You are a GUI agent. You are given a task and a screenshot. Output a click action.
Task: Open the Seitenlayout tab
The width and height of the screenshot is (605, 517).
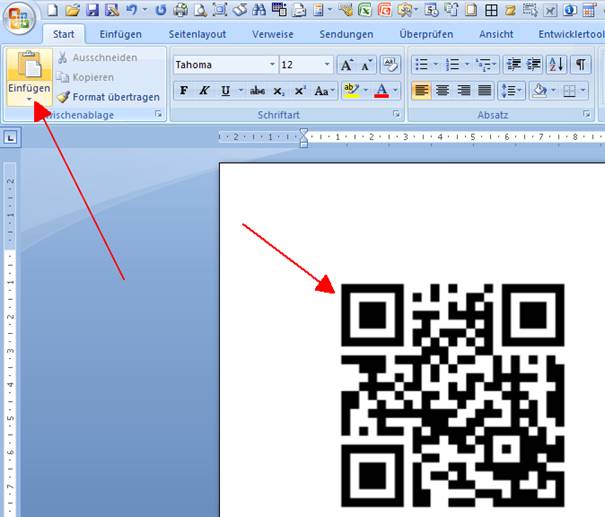click(x=197, y=34)
